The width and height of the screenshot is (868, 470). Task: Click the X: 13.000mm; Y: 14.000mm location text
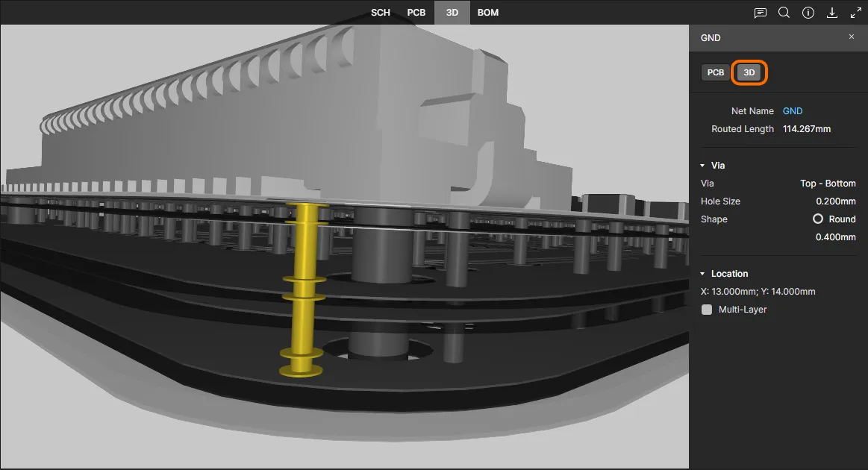coord(758,291)
